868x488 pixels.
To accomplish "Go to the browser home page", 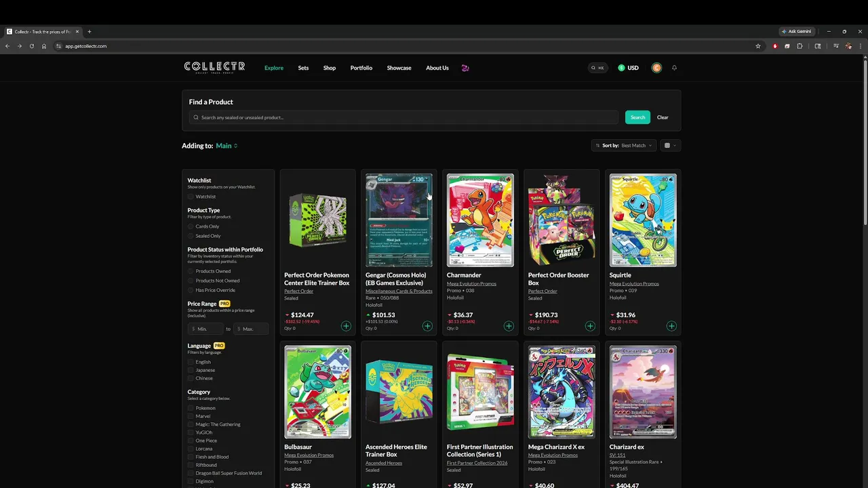I will (44, 46).
